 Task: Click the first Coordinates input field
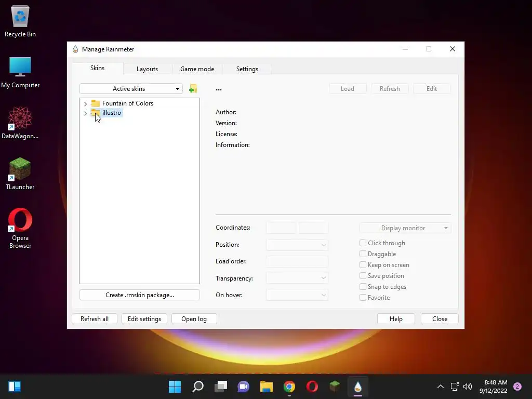(x=281, y=228)
